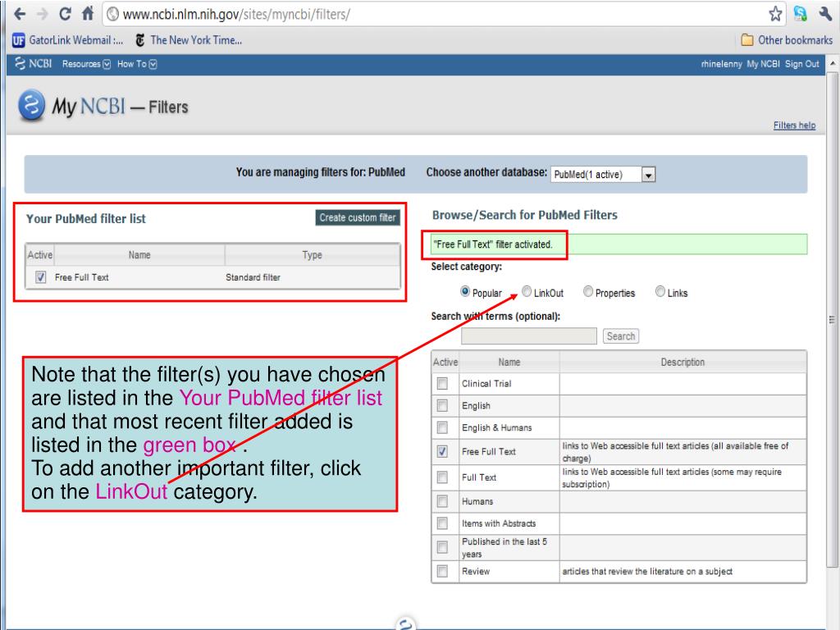The height and width of the screenshot is (630, 840).
Task: Check the Items with Abstracts filter checkbox
Action: (x=442, y=523)
